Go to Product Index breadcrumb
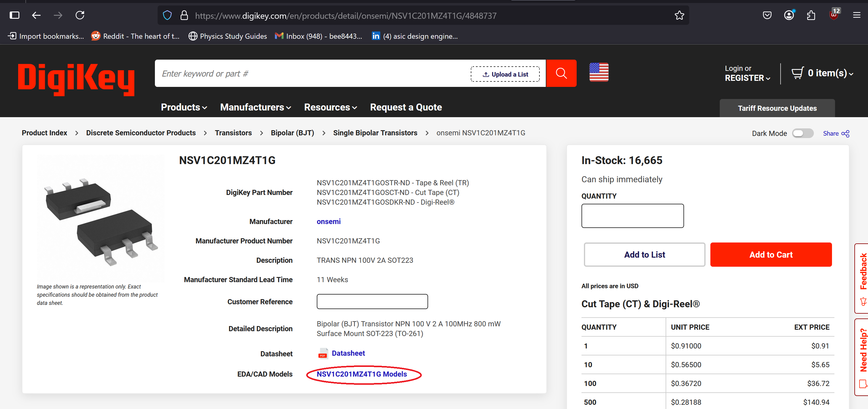The width and height of the screenshot is (868, 409). click(44, 133)
